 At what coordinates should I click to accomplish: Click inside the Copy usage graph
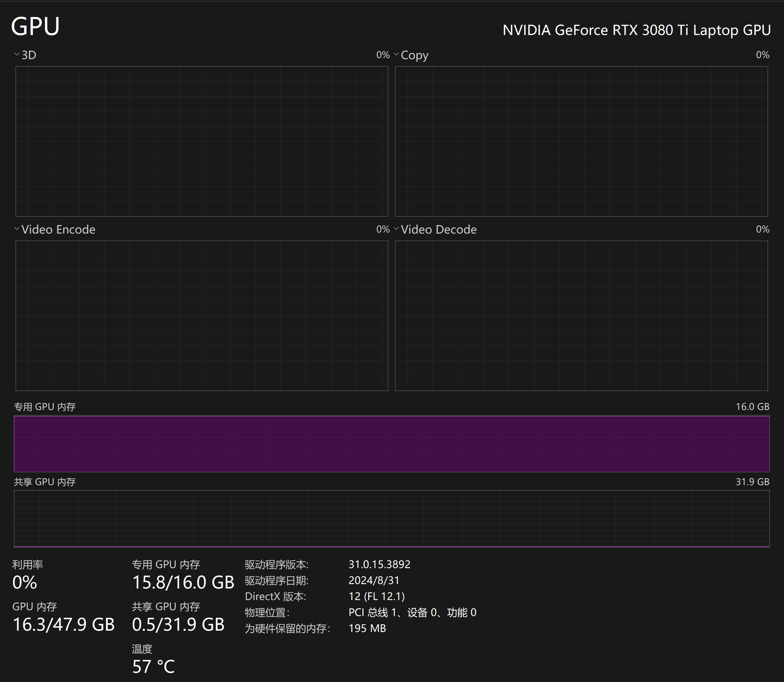581,141
